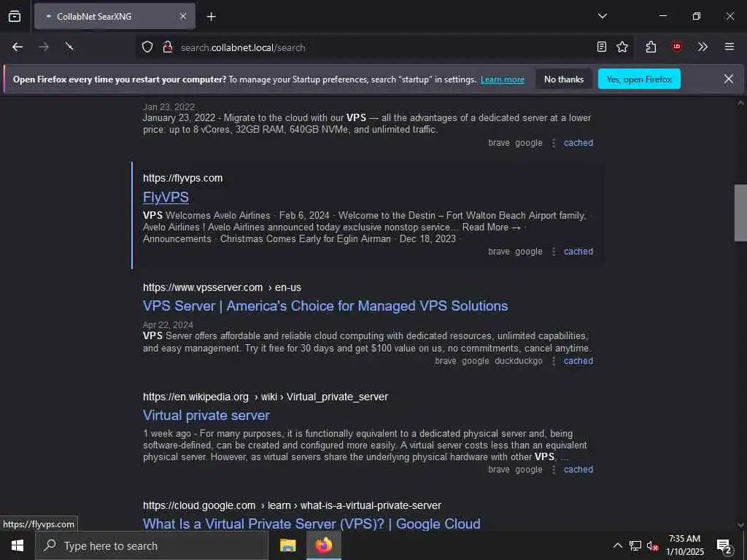The width and height of the screenshot is (747, 560).
Task: Click scrollbar down arrow
Action: [x=740, y=525]
